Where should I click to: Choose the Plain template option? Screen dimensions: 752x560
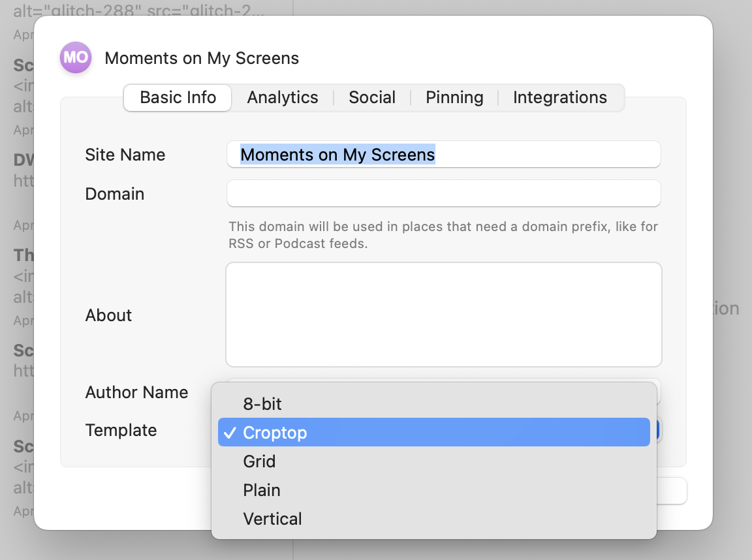(x=262, y=490)
